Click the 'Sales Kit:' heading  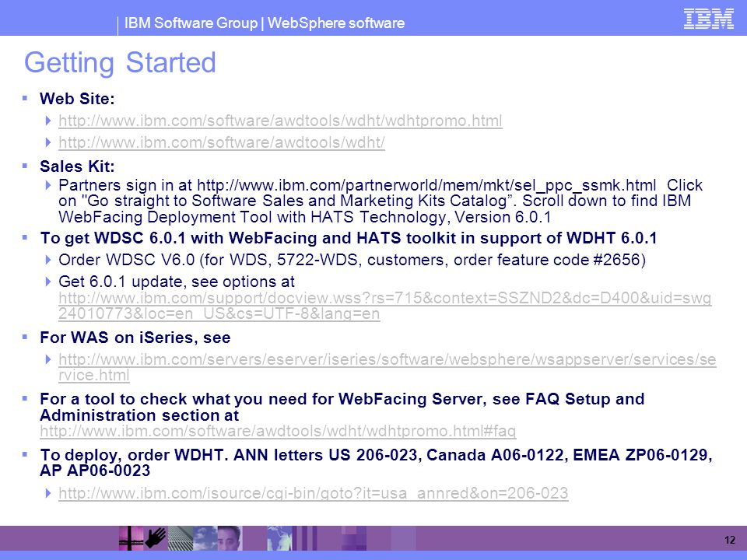pos(77,166)
